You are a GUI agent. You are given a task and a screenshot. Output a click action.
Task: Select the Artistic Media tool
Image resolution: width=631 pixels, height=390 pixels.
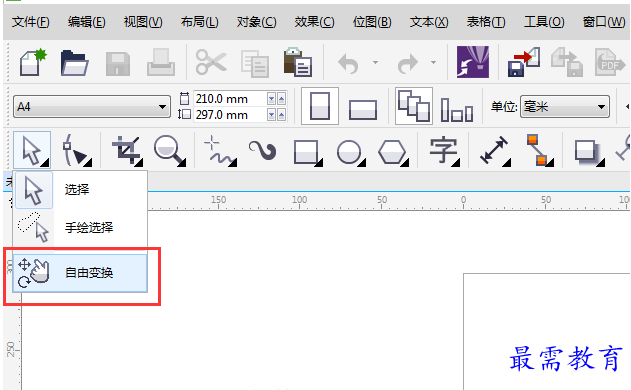click(262, 151)
